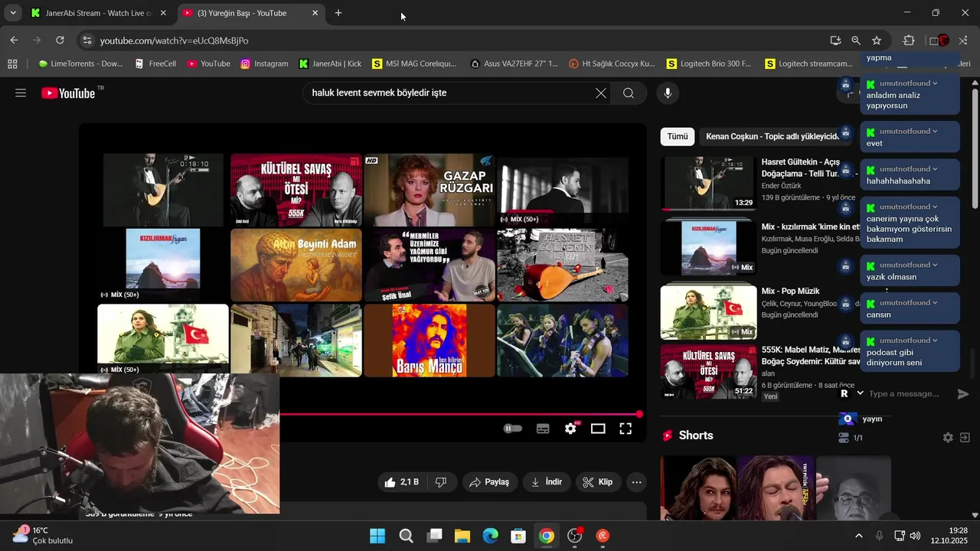
Task: Reload the page in Chrome
Action: tap(60, 41)
